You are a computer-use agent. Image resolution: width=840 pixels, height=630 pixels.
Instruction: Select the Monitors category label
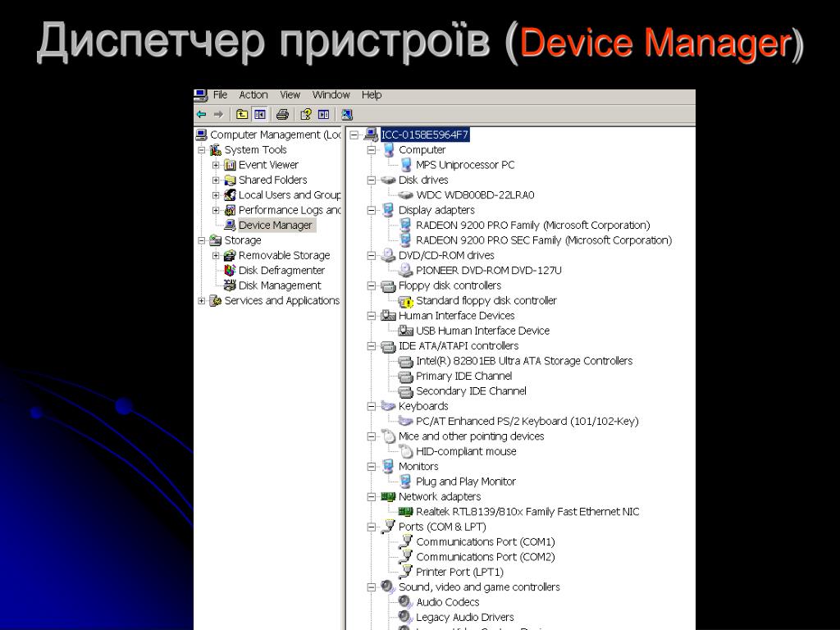tap(418, 467)
